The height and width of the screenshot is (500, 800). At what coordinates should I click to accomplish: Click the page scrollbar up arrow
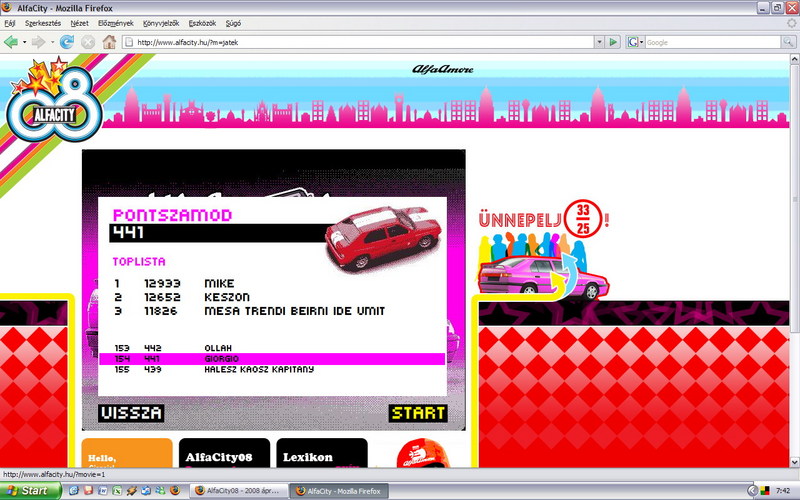pyautogui.click(x=794, y=59)
